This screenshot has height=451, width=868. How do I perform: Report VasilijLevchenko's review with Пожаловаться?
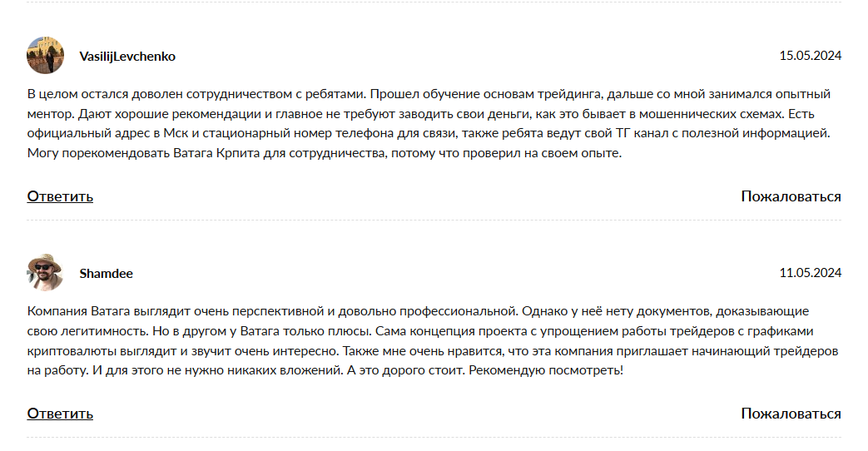[791, 196]
